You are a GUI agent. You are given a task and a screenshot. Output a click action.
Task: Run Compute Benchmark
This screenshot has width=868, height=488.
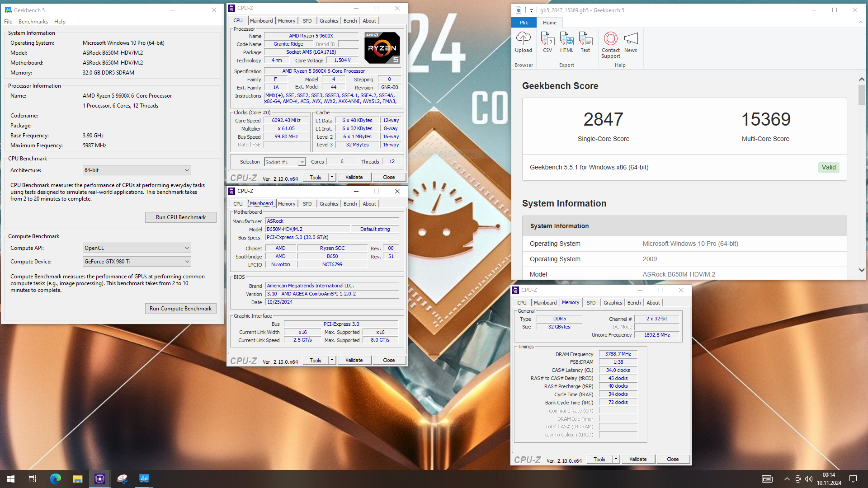[181, 309]
